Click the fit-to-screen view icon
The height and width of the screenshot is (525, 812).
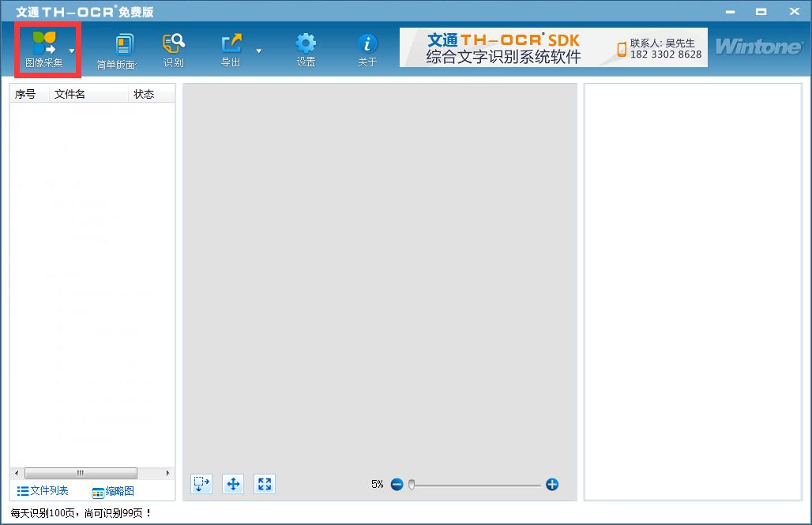(264, 484)
